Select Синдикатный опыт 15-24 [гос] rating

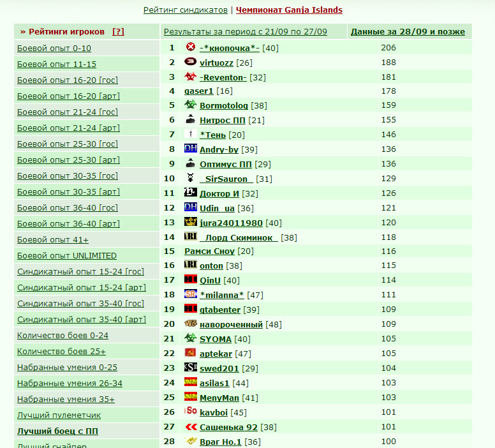point(80,272)
